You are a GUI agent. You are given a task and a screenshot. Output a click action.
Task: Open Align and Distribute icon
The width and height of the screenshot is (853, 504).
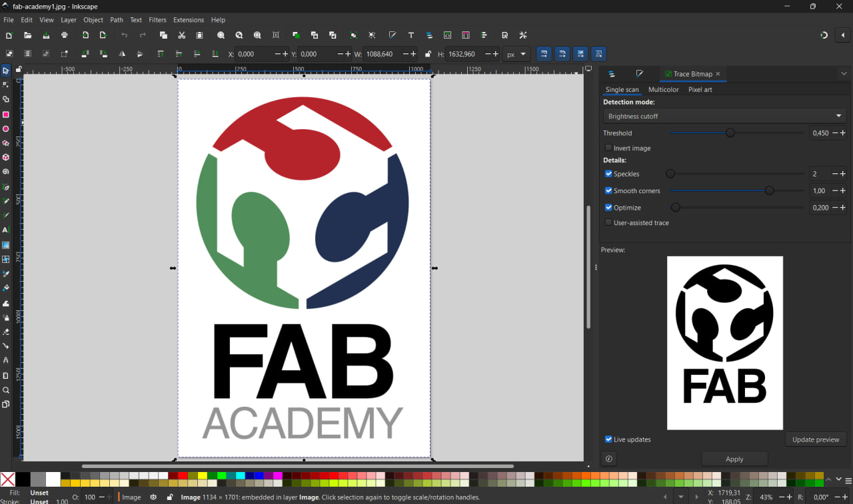click(484, 35)
